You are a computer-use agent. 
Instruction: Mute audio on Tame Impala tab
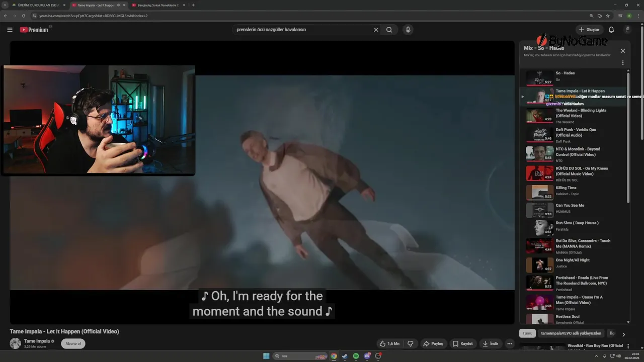[118, 5]
